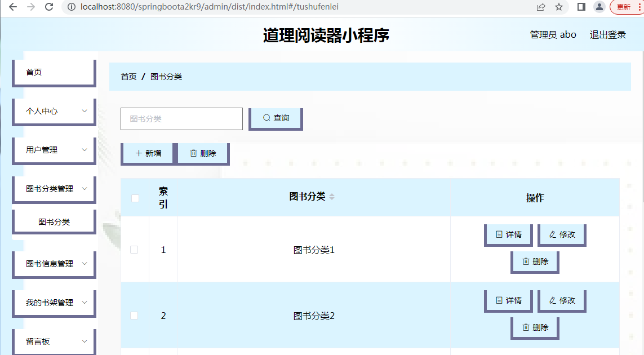
Task: Click the browser profile avatar icon
Action: 599,7
